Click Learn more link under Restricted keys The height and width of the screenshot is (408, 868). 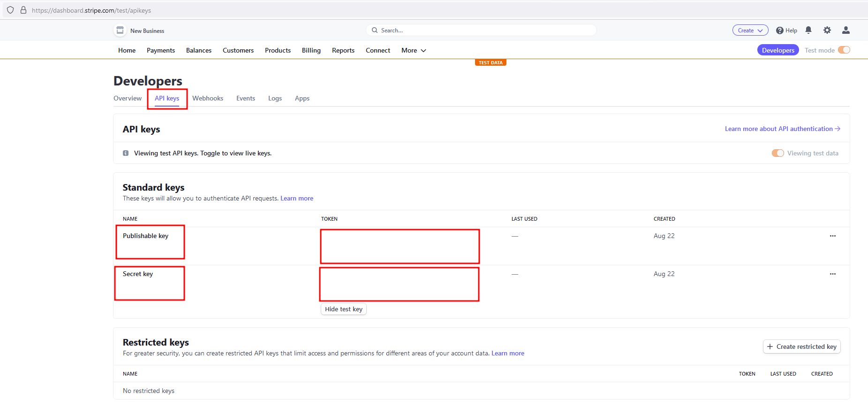[508, 353]
